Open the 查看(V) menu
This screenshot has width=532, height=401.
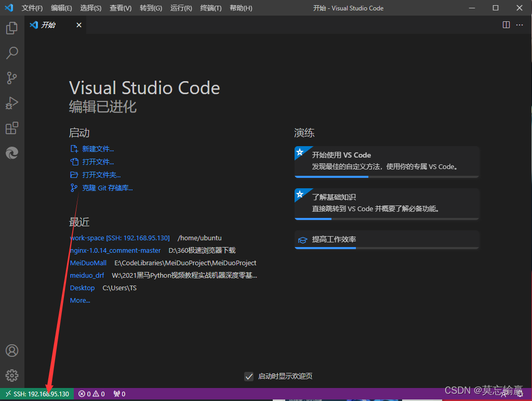click(x=121, y=8)
